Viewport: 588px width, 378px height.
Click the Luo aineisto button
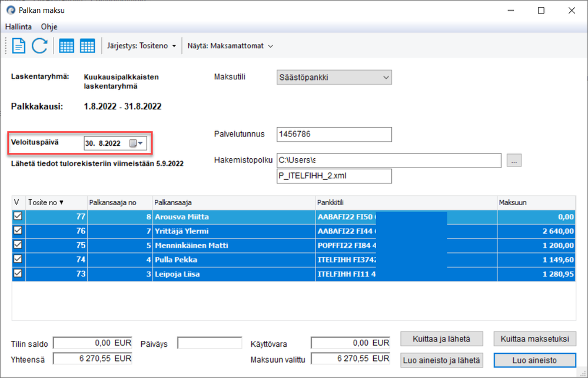tap(534, 360)
